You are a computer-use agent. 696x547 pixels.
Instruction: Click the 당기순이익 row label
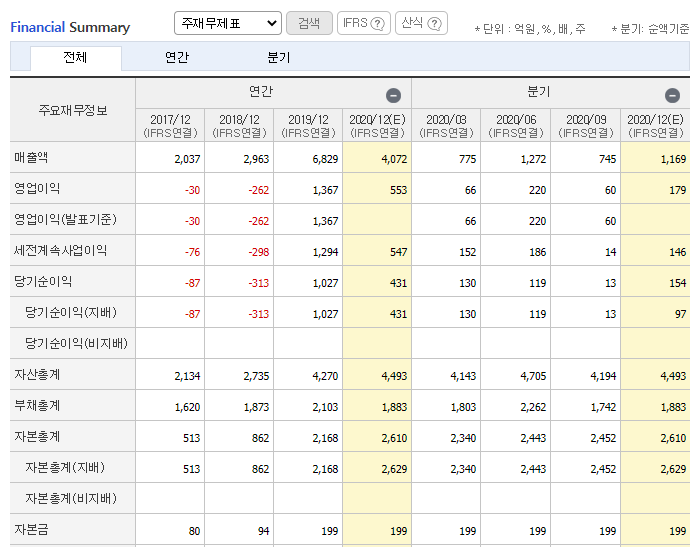(x=43, y=281)
